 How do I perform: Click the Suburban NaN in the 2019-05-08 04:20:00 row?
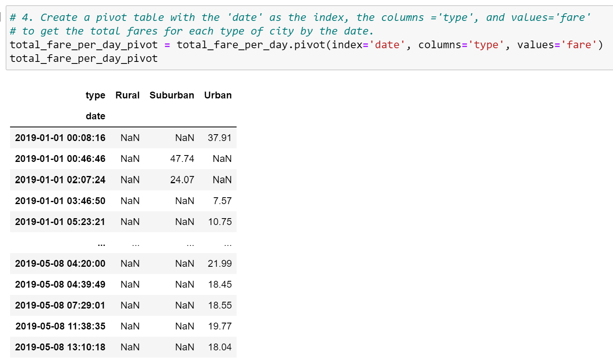[x=185, y=264]
